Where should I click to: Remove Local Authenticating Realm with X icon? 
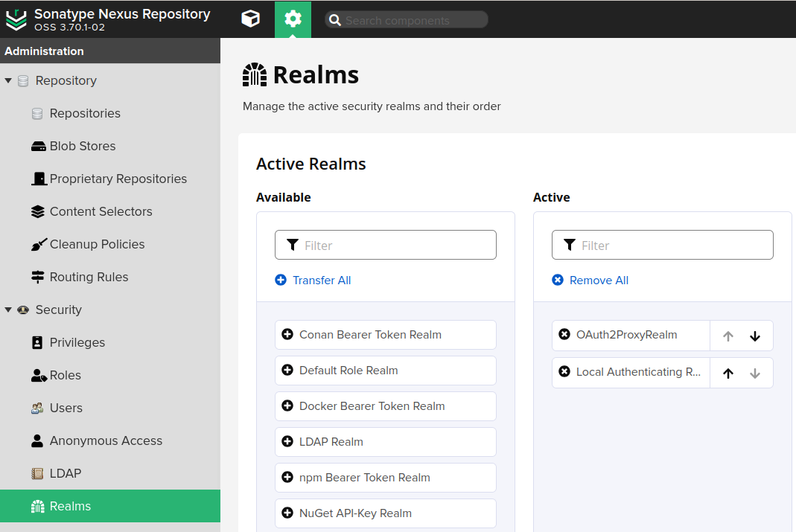(564, 372)
